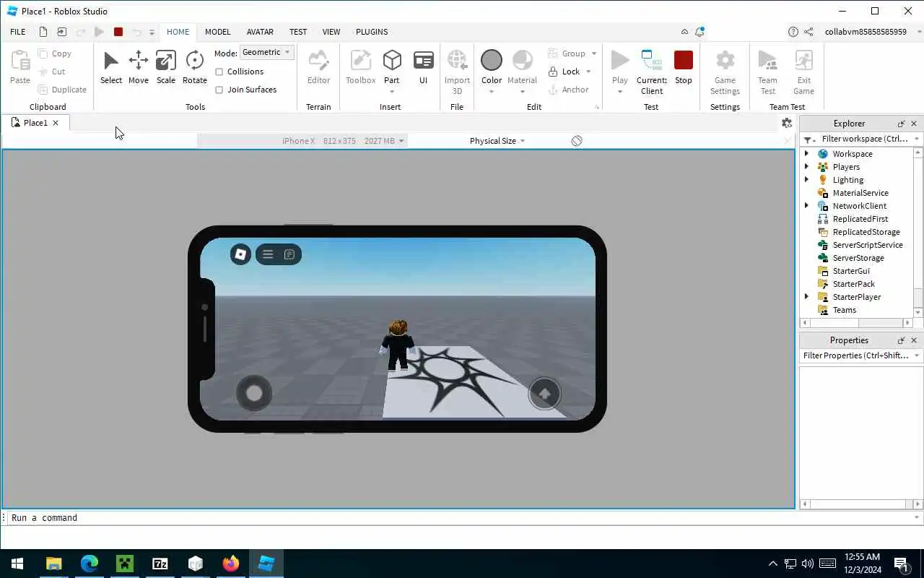Tap the in-game hamburger menu icon
Screen dimensions: 924x578
[x=268, y=254]
